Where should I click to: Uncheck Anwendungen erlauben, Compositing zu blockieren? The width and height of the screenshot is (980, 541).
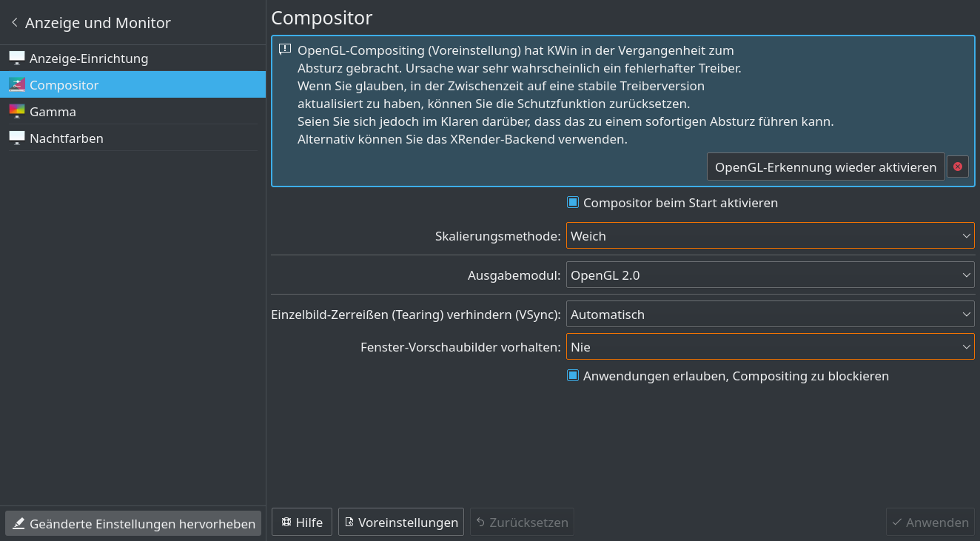[572, 376]
